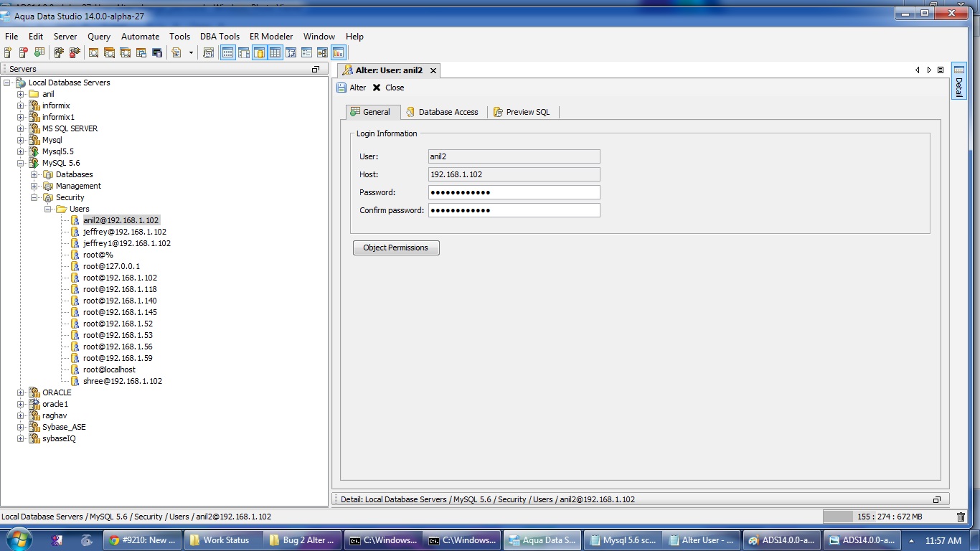Expand the Management folder
The image size is (980, 551).
[34, 186]
